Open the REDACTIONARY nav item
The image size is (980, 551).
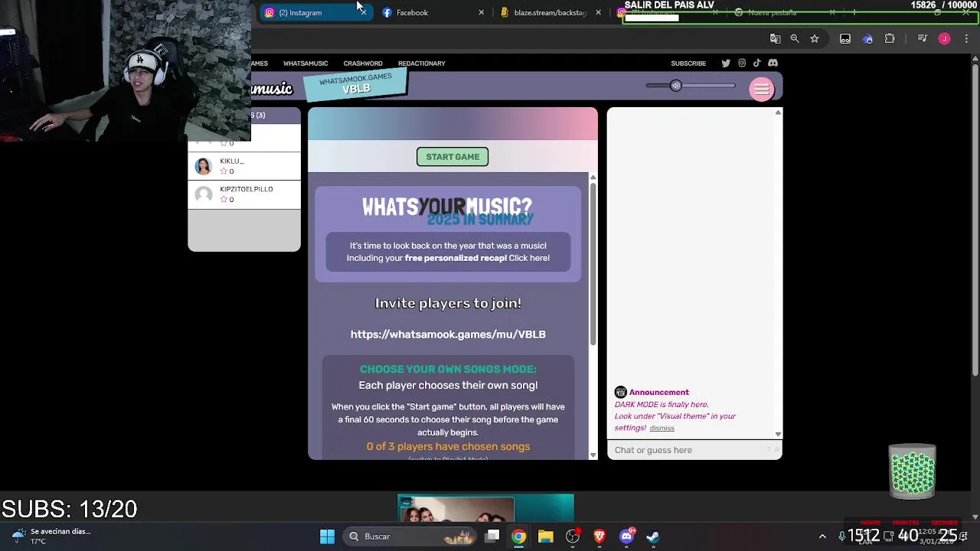click(x=422, y=64)
